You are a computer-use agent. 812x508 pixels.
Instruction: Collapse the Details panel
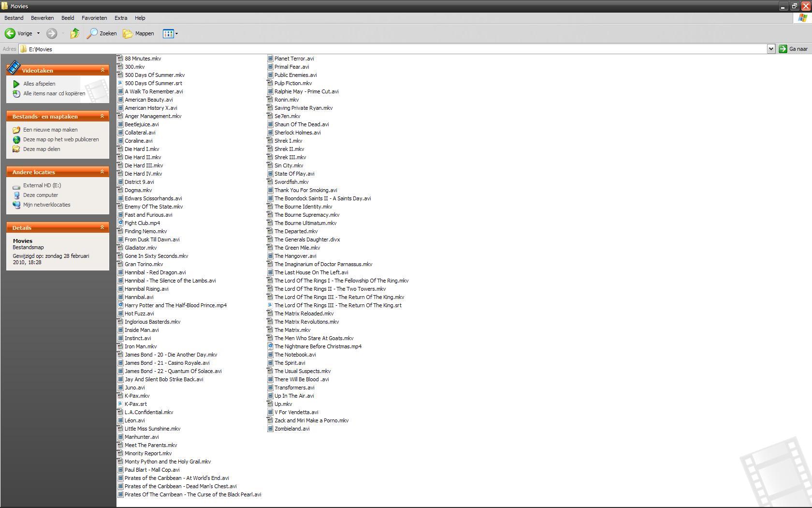(102, 227)
